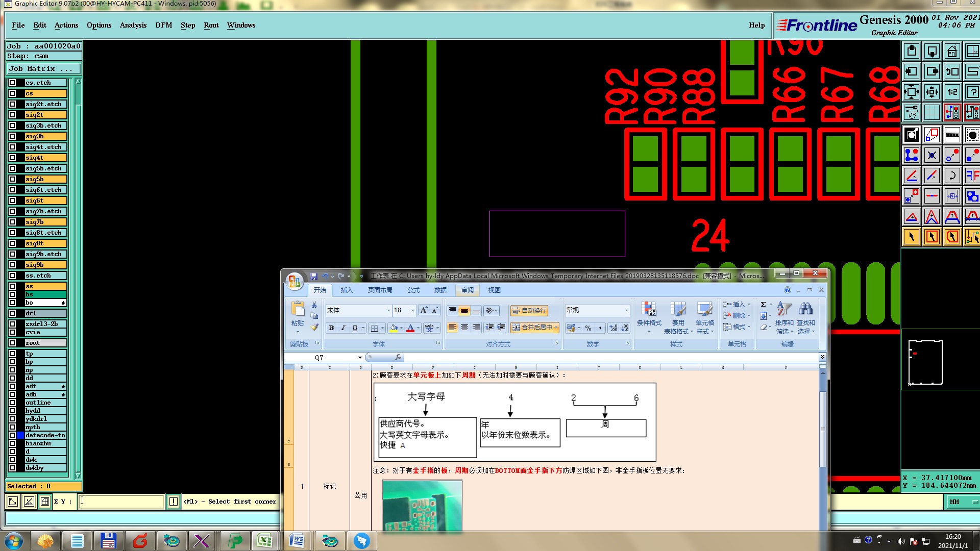This screenshot has height=551, width=980.
Task: Expand the 常规 number format dropdown
Action: (x=626, y=310)
